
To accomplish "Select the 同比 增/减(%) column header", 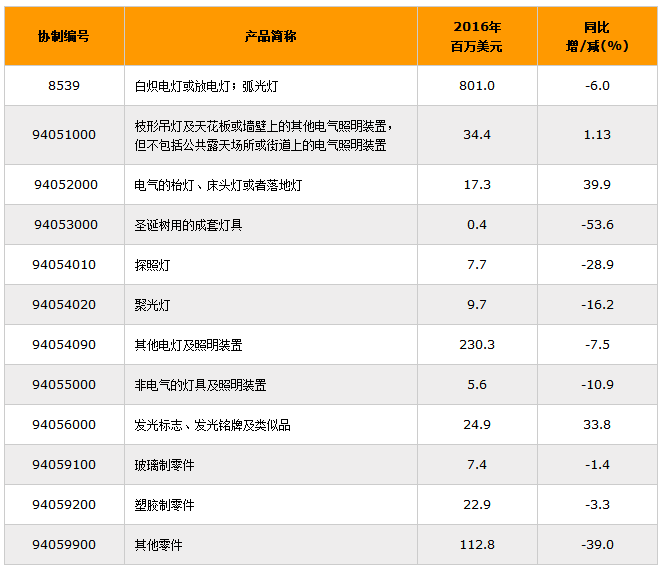I will [x=597, y=36].
